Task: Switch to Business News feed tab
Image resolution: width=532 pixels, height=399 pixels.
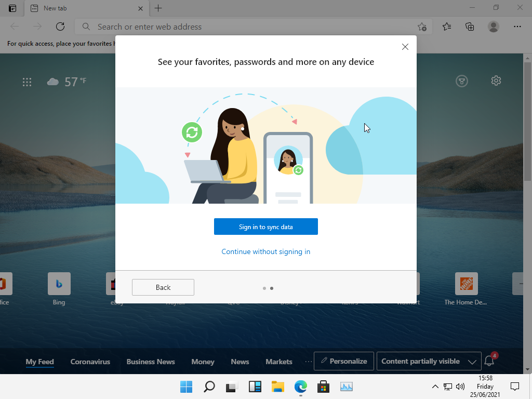Action: coord(151,362)
